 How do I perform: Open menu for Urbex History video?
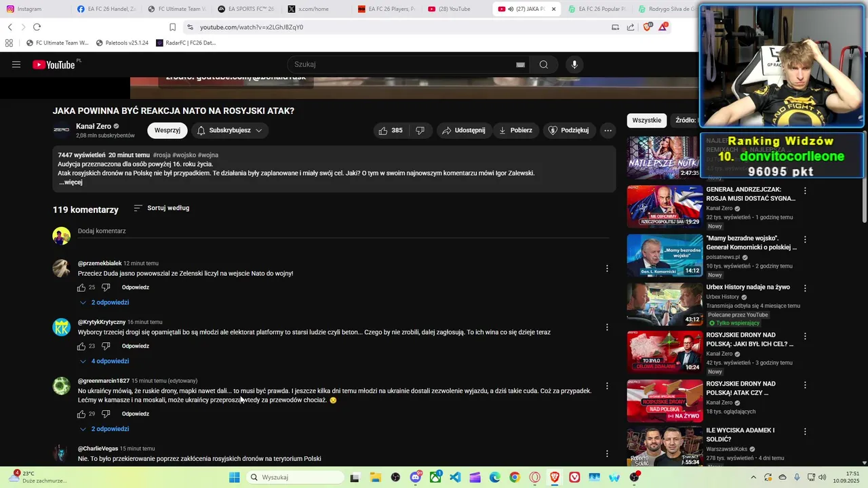click(x=805, y=288)
